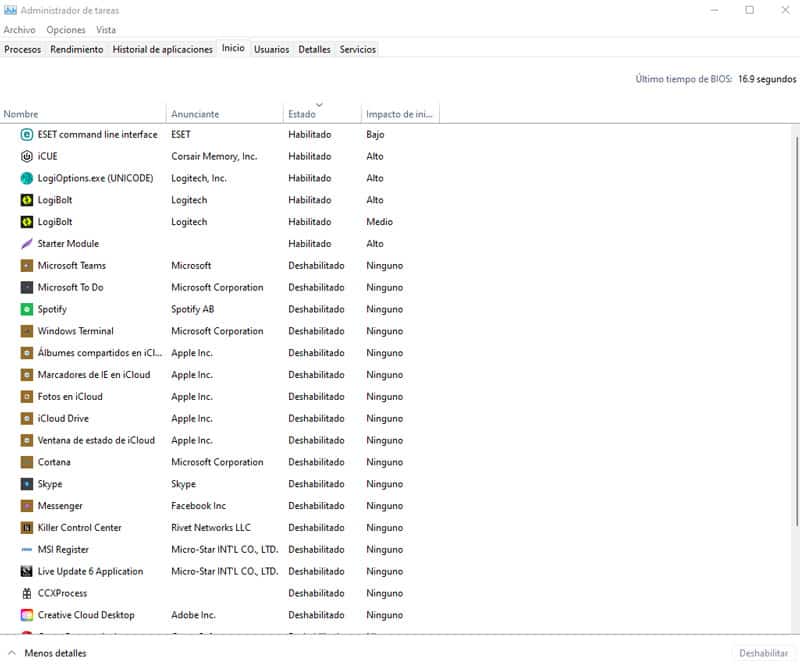Click the Facebook Inc publisher cell
This screenshot has width=800, height=667.
(x=198, y=506)
